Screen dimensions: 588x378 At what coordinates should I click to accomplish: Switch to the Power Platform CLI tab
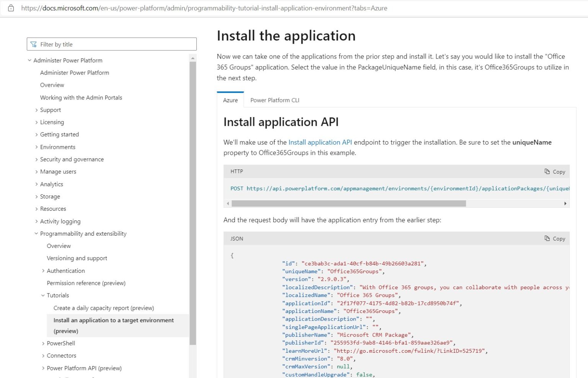pos(274,100)
